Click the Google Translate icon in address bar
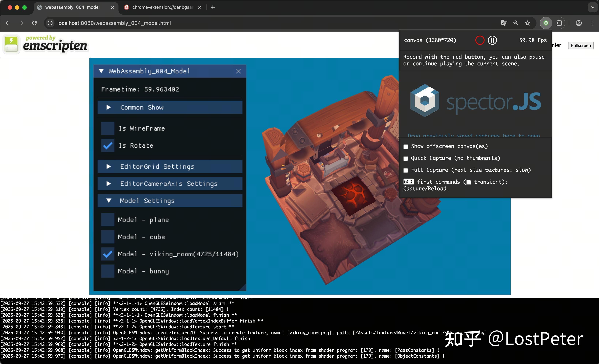Screen dimensions: 599x364 pyautogui.click(x=504, y=23)
